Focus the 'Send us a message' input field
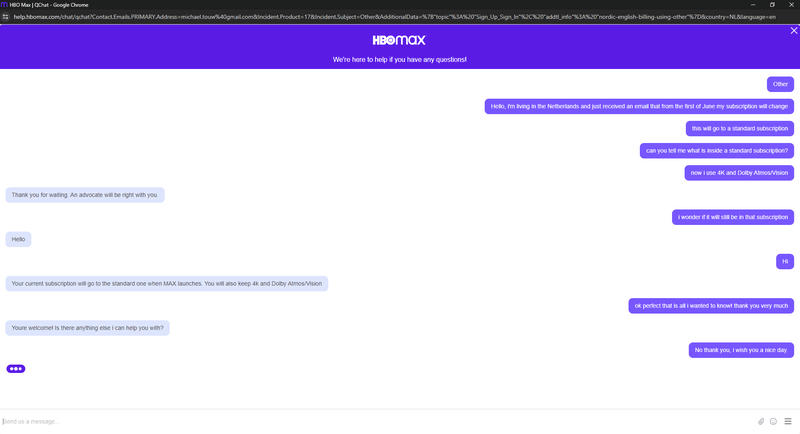The height and width of the screenshot is (434, 800). 378,421
